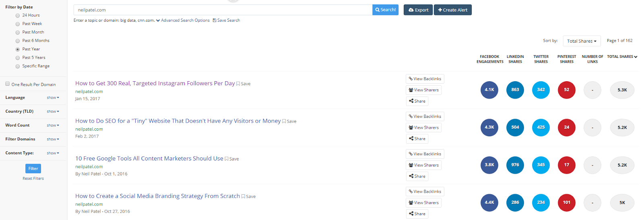Click the 976 LinkedIn shares circle

pyautogui.click(x=515, y=165)
